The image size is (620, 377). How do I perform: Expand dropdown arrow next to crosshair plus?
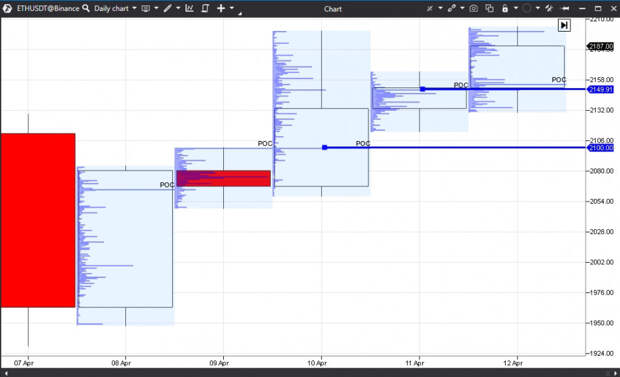coord(232,8)
